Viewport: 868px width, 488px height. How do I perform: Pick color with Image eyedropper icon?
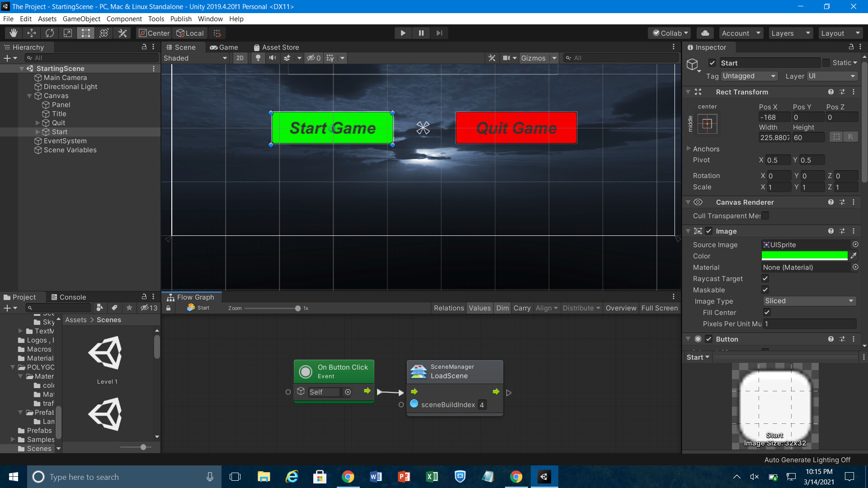tap(854, 256)
